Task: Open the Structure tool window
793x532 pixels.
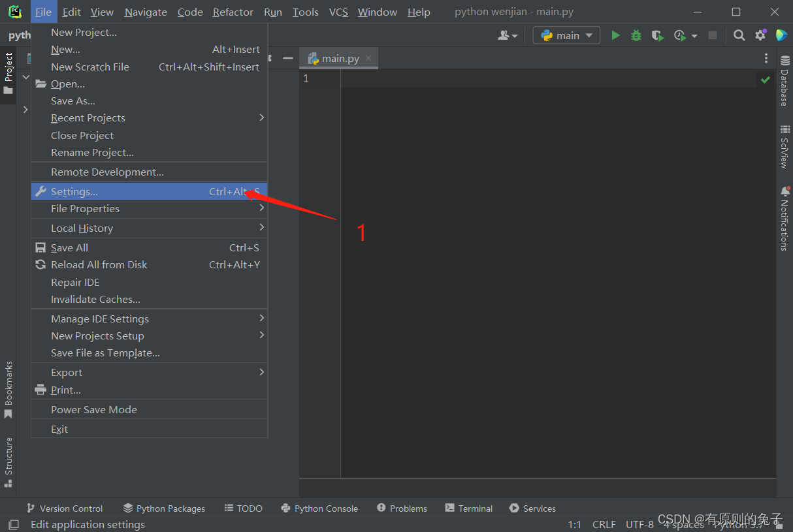Action: [x=9, y=460]
